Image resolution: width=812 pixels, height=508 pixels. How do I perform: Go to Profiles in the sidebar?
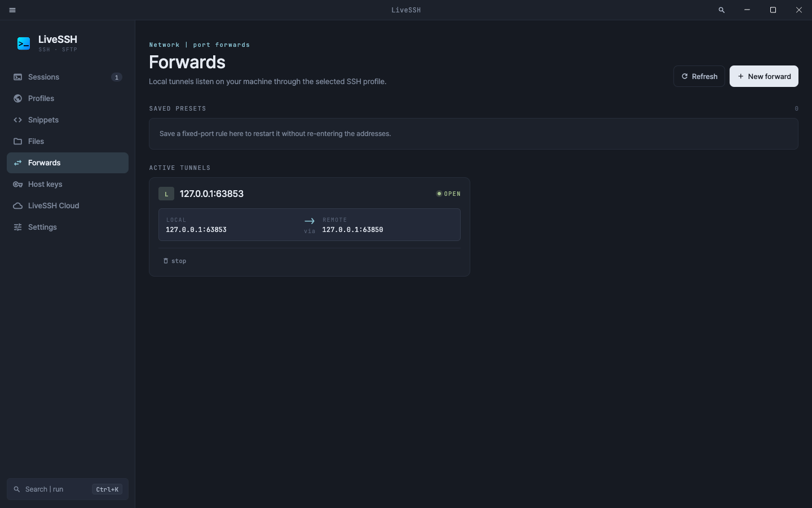(68, 99)
